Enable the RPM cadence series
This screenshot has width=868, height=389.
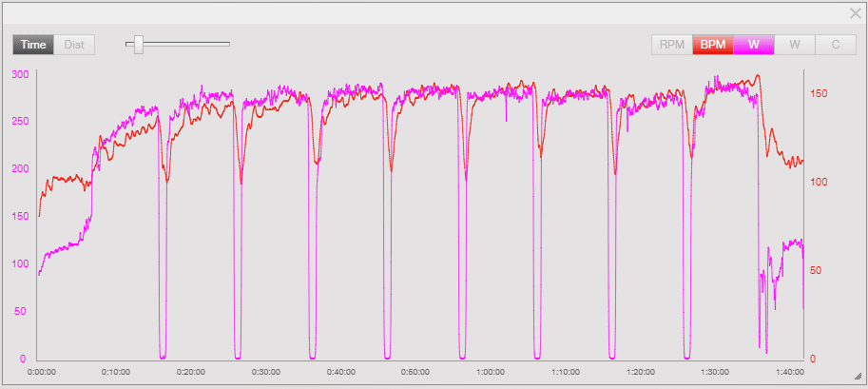click(671, 45)
